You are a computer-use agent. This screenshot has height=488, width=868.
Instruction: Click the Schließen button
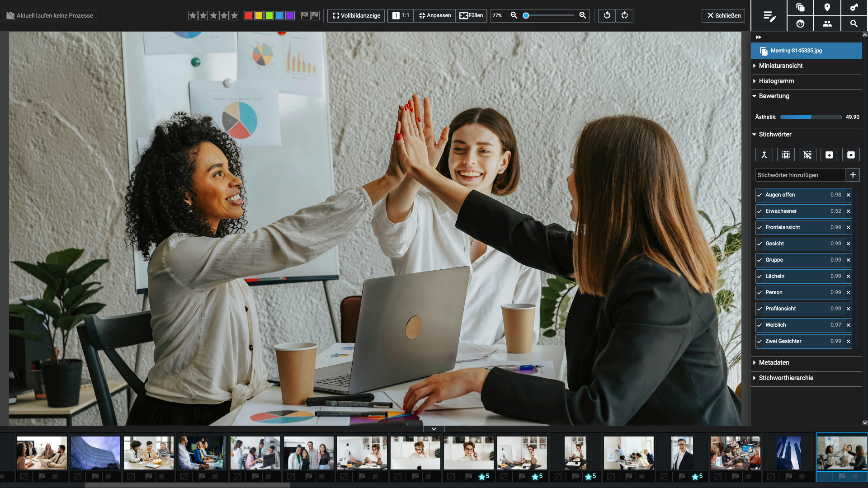click(724, 15)
